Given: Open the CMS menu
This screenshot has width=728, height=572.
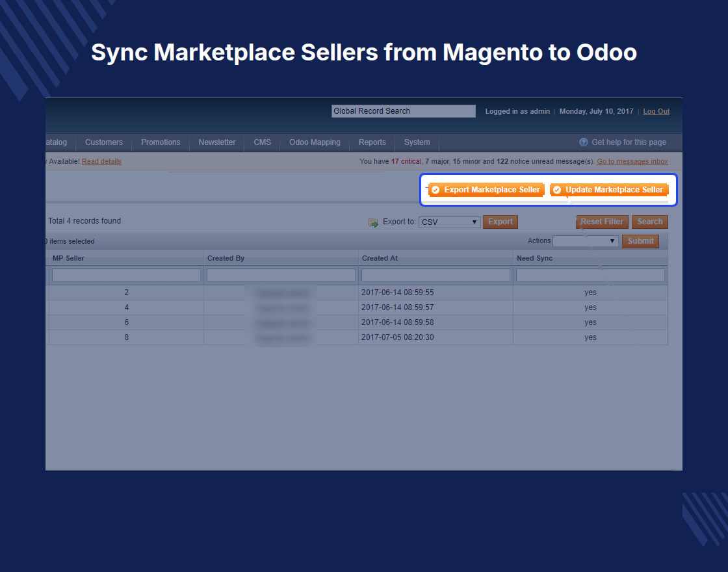Looking at the screenshot, I should point(263,142).
